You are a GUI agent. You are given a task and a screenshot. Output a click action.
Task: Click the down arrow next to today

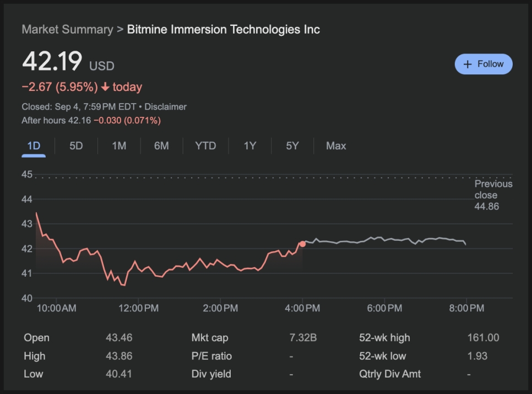105,87
